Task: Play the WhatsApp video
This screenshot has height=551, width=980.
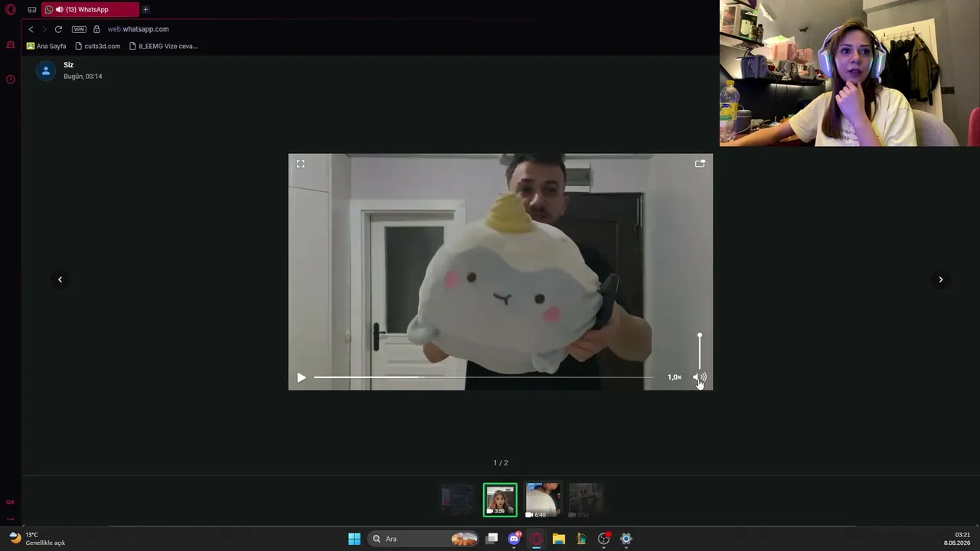Action: coord(301,377)
